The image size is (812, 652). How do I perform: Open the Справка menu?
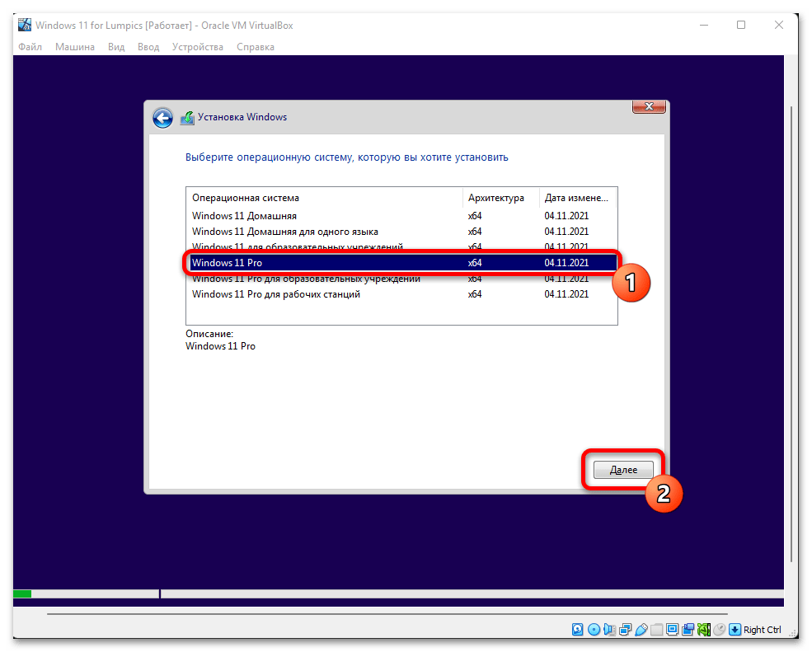[x=256, y=47]
